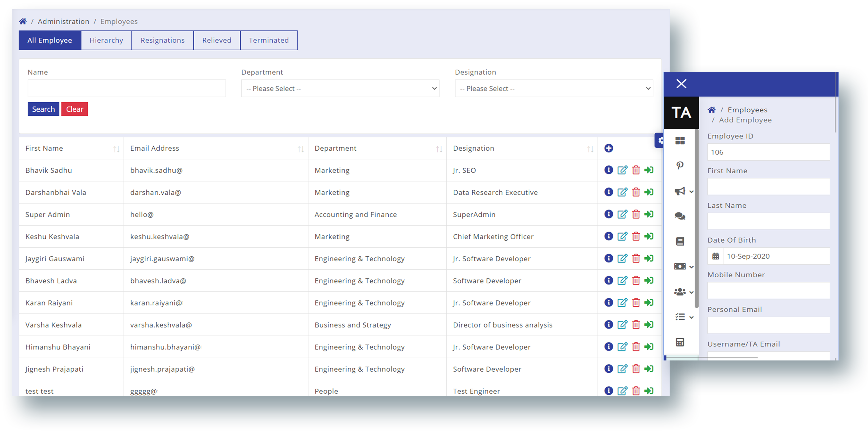Open the Designation filter dropdown
Image resolution: width=868 pixels, height=433 pixels.
tap(554, 89)
